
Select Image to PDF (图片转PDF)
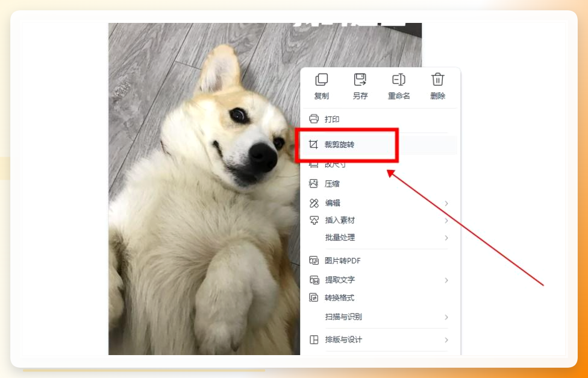[x=380, y=260]
